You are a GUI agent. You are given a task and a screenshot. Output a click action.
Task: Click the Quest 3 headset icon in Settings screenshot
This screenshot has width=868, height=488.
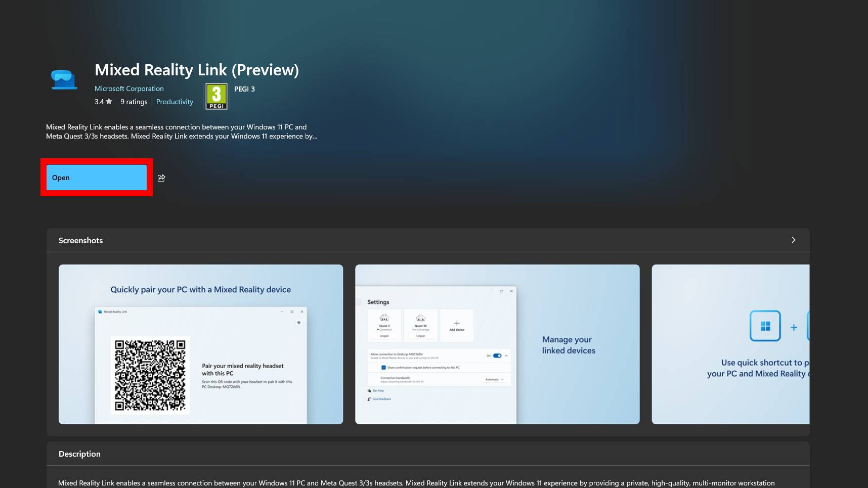click(384, 319)
